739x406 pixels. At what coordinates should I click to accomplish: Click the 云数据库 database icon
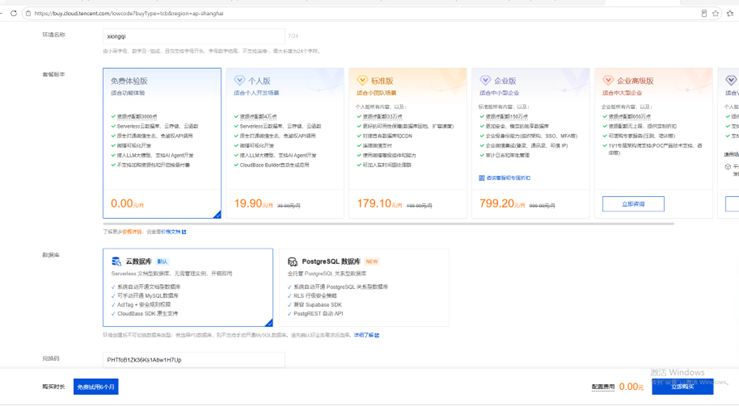pos(116,261)
